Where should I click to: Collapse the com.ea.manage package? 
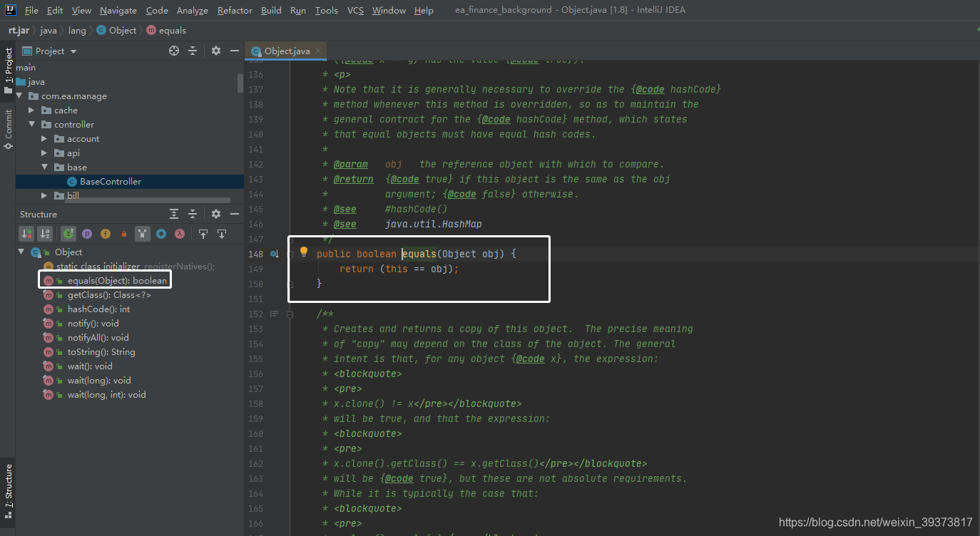(19, 96)
